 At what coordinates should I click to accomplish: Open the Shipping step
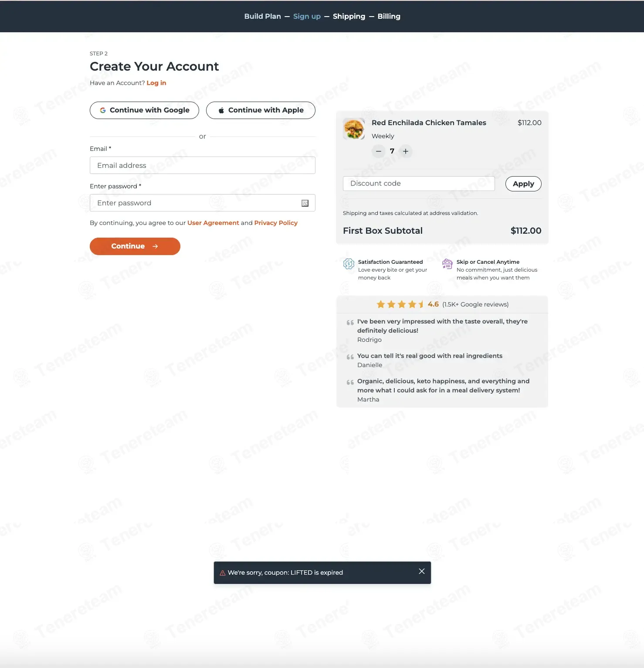tap(349, 16)
